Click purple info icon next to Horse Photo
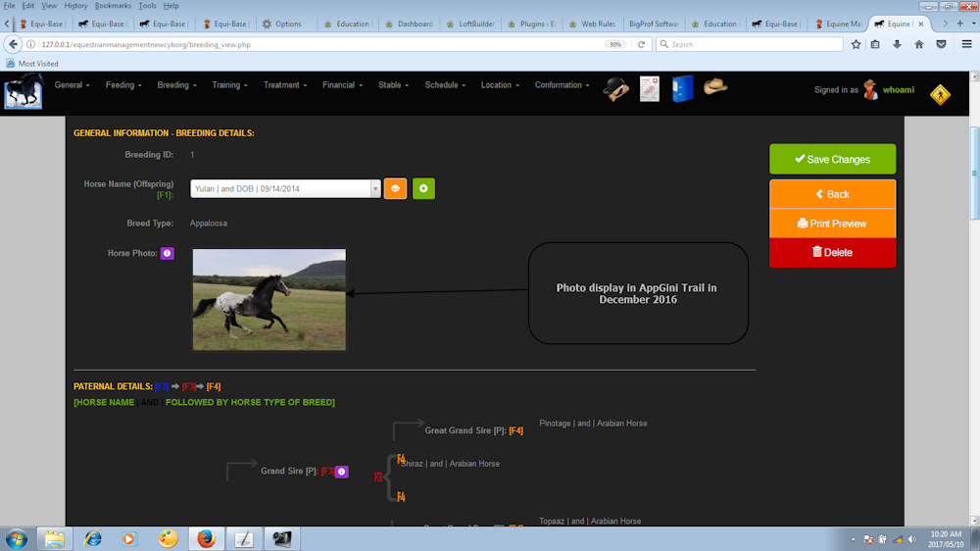The image size is (980, 551). point(167,253)
